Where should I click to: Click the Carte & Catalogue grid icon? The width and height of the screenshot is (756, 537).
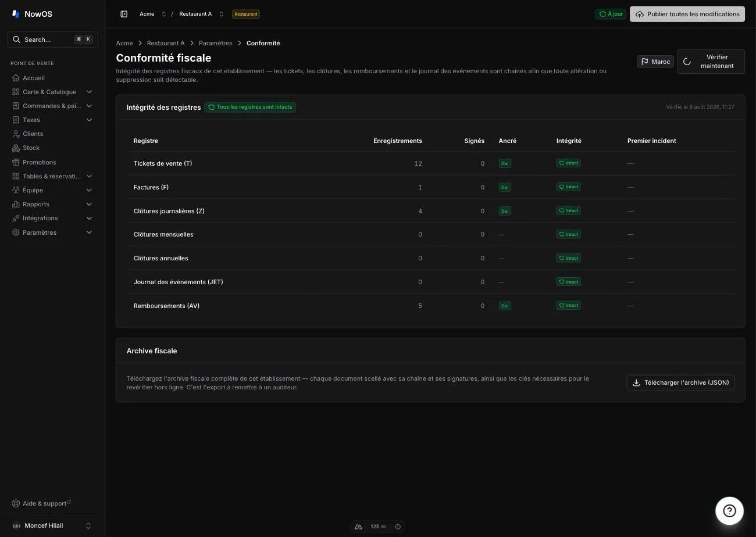[x=16, y=92]
